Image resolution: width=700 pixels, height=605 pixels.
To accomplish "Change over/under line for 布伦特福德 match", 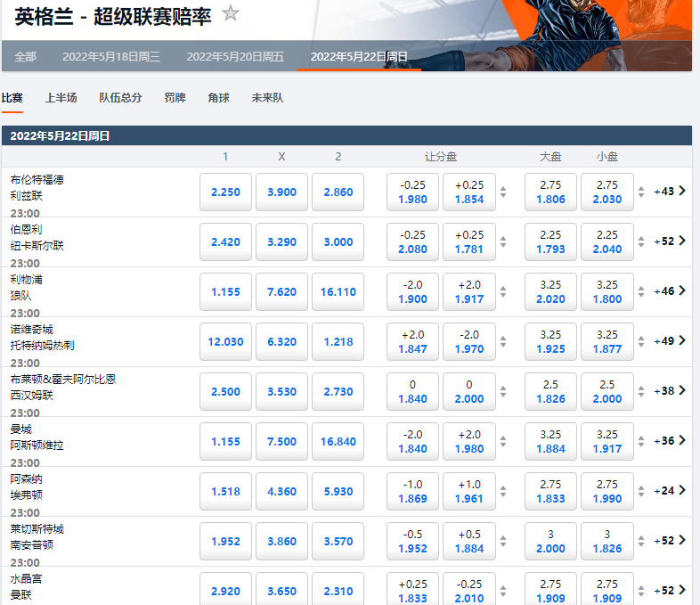I will tap(641, 192).
